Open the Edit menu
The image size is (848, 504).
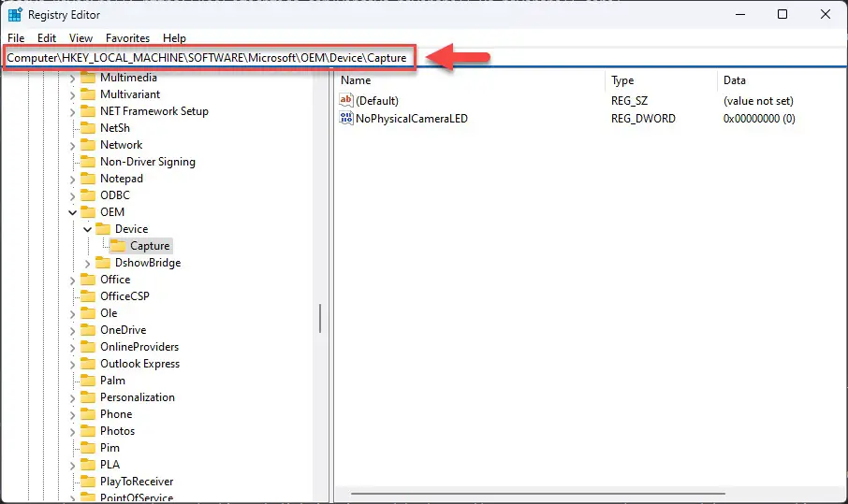47,37
